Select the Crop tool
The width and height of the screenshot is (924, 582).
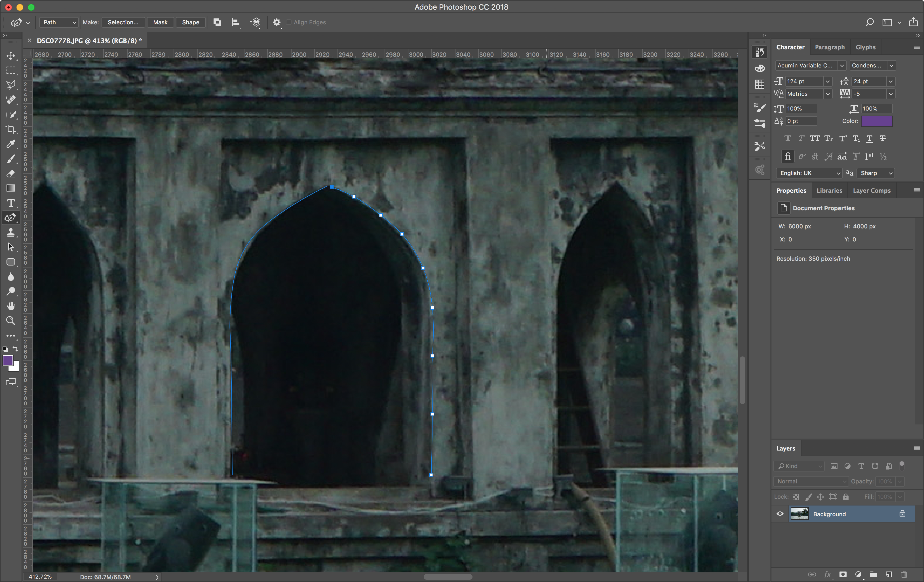pyautogui.click(x=11, y=129)
